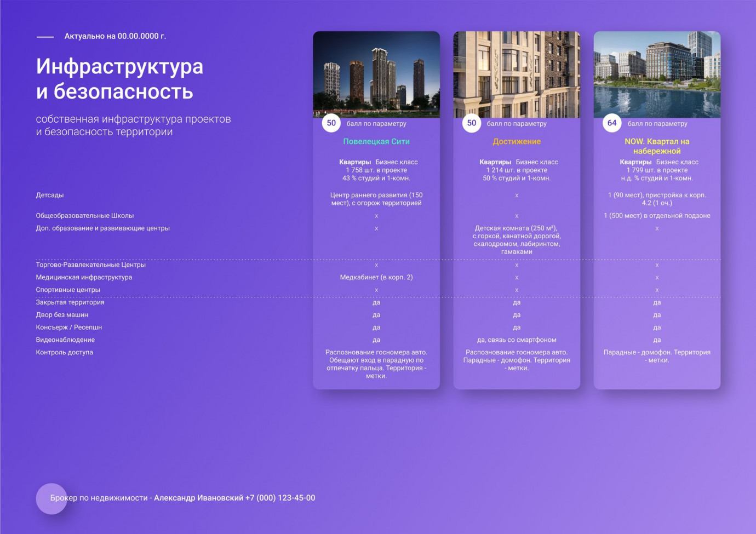Select the title 'Павелецкая Сити'
Viewport: 756px width, 534px height.
[376, 141]
